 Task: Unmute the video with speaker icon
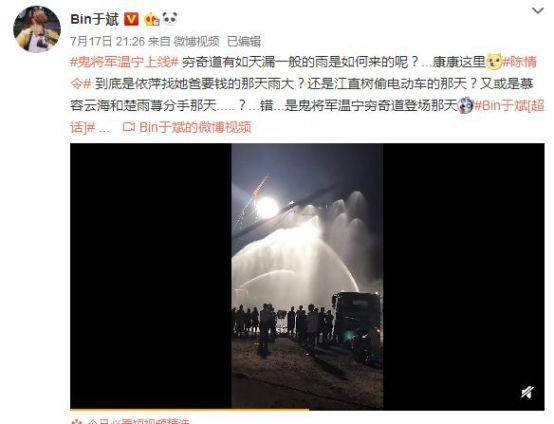click(527, 392)
